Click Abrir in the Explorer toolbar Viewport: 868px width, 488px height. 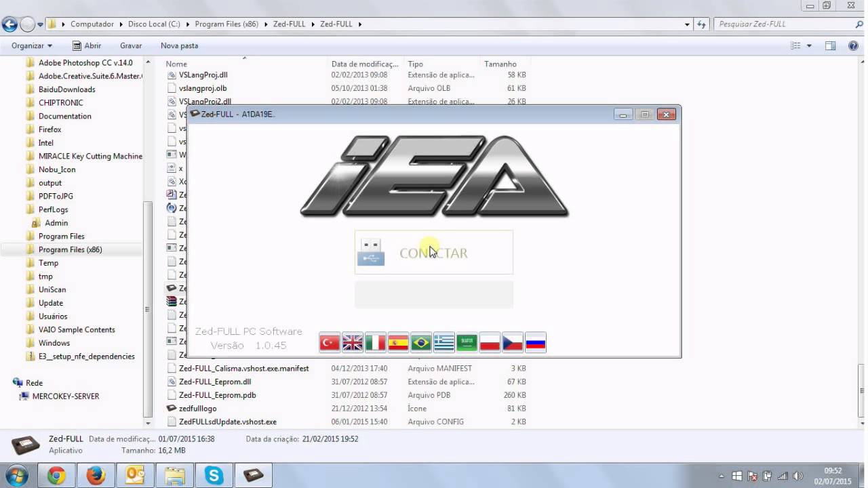(x=87, y=45)
